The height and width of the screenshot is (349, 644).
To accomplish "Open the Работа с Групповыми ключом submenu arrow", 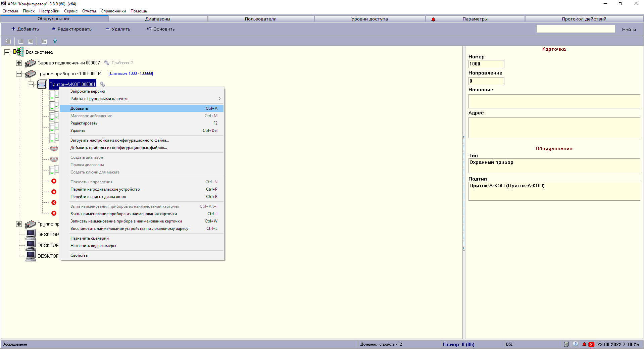I will (219, 99).
